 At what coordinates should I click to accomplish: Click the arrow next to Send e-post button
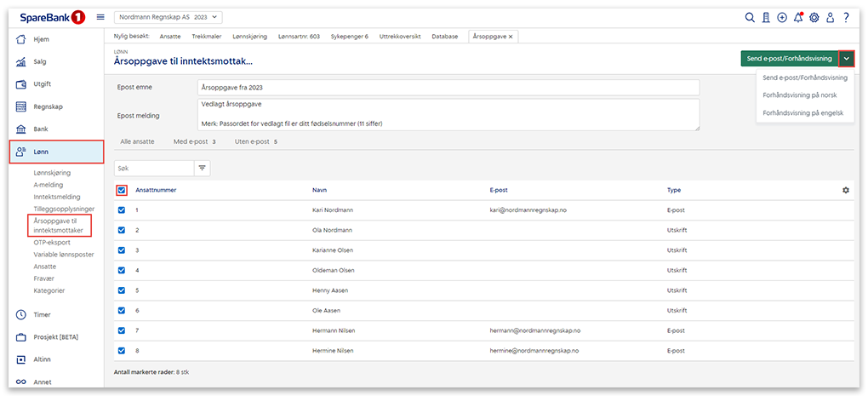coord(846,59)
